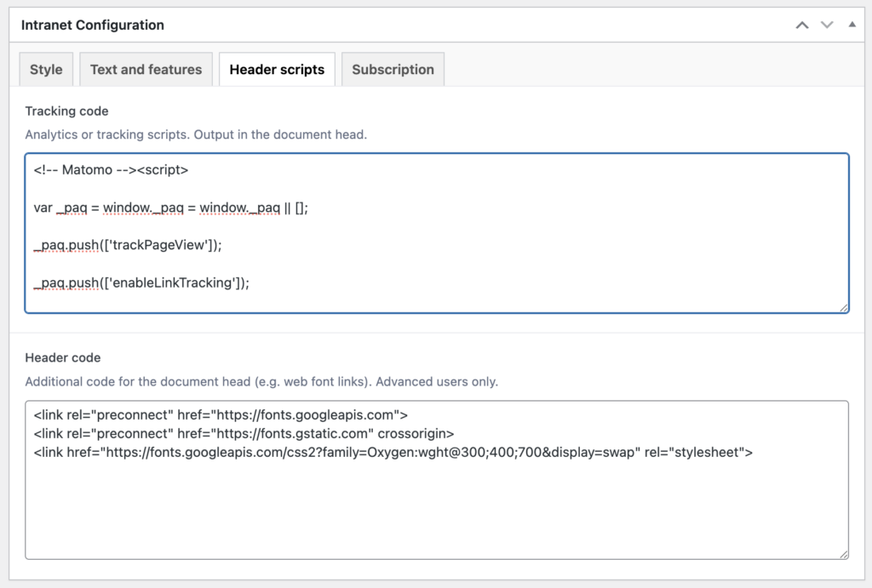Click the Tracking code label
Viewport: 872px width, 588px height.
pyautogui.click(x=66, y=111)
